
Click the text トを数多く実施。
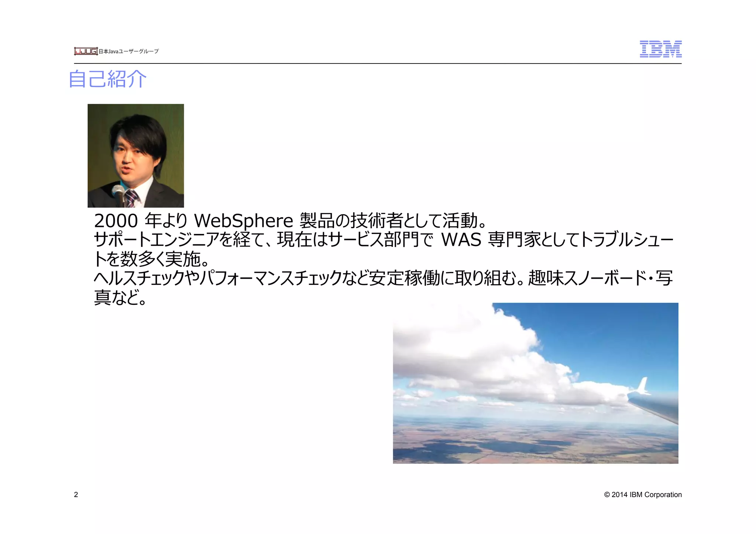click(152, 259)
